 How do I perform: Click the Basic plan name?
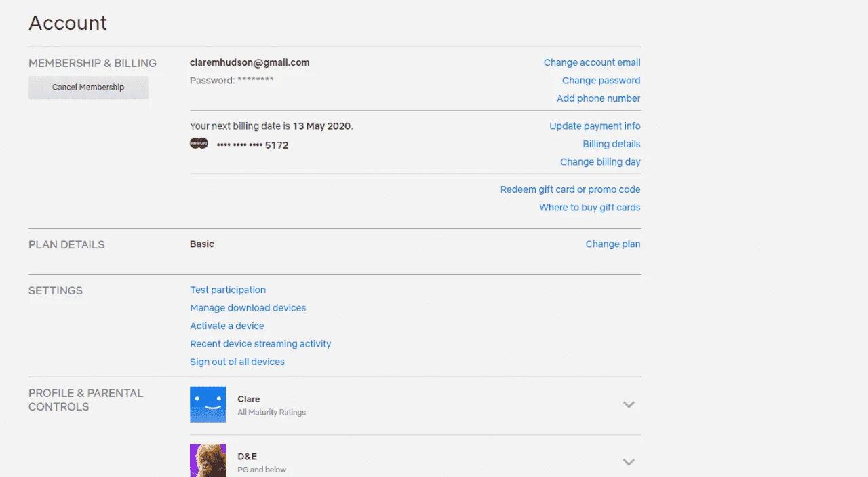[202, 244]
